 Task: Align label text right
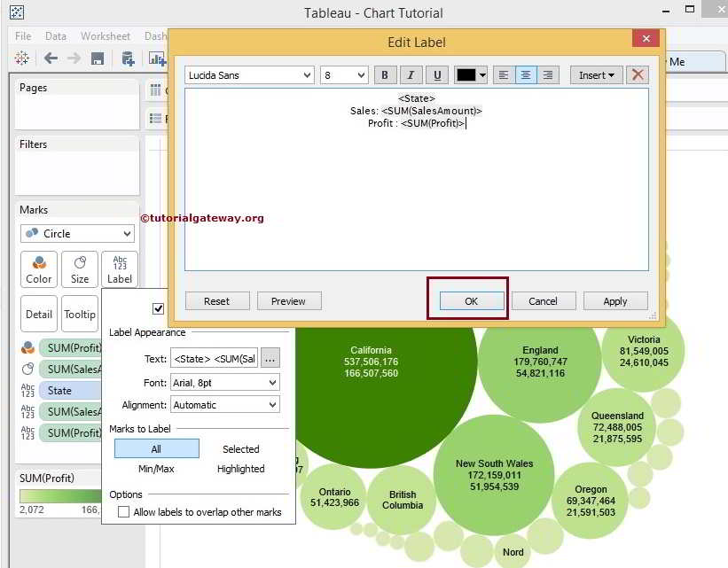point(548,75)
